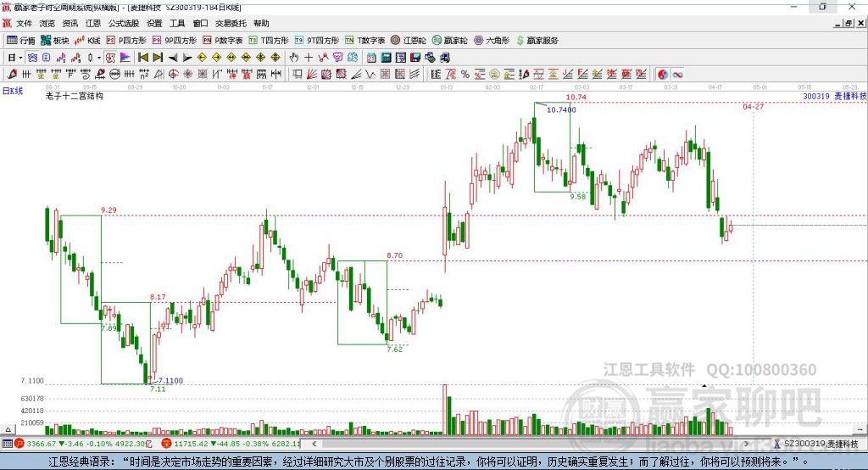
Task: Open the calendar icon tool
Action: pyautogui.click(x=371, y=57)
